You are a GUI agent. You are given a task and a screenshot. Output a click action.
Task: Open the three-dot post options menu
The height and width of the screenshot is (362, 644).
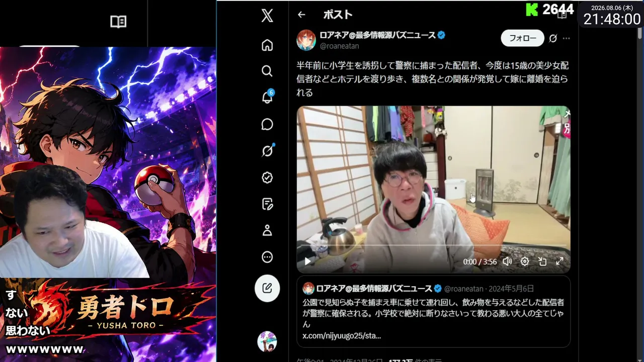567,38
